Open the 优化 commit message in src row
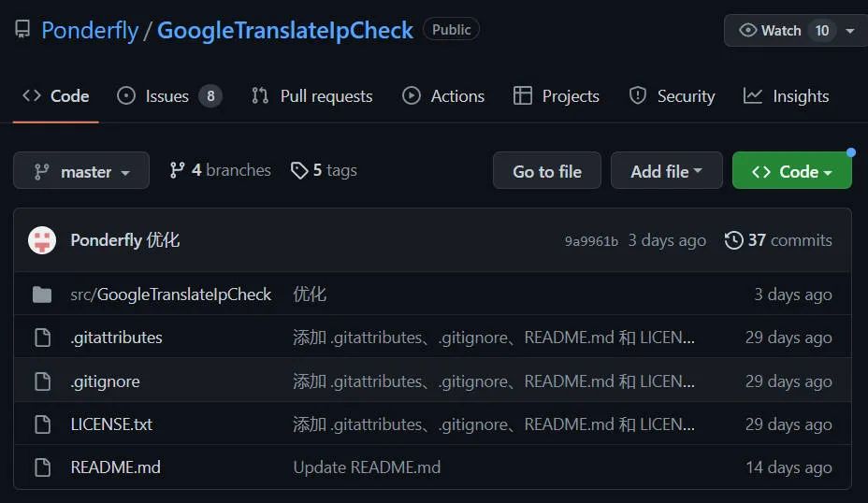Screen dimensions: 868x503 (310, 295)
